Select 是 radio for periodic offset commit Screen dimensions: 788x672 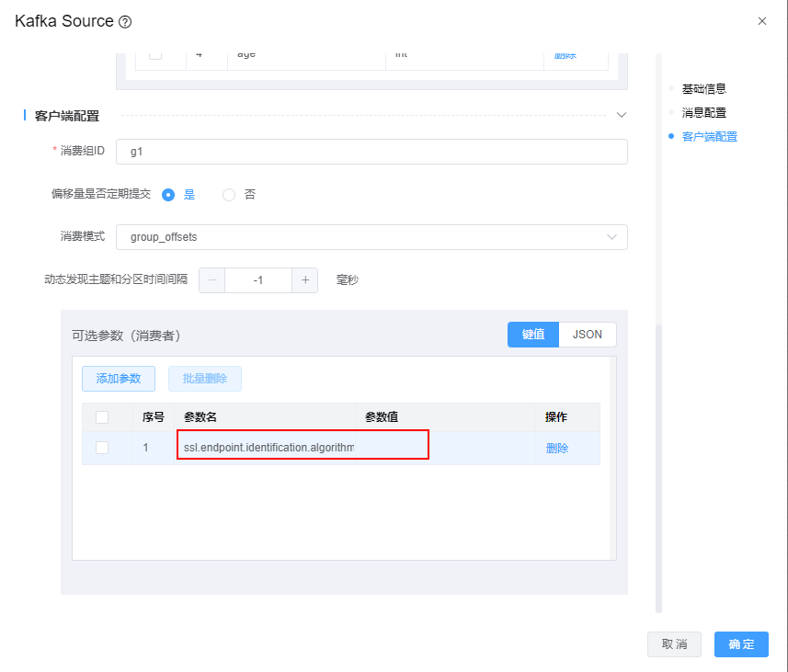coord(168,195)
